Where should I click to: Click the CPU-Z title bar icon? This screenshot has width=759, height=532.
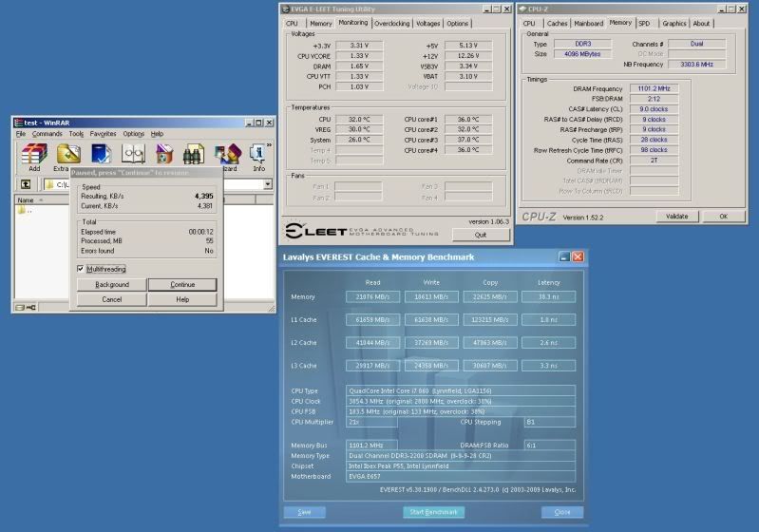pos(523,9)
